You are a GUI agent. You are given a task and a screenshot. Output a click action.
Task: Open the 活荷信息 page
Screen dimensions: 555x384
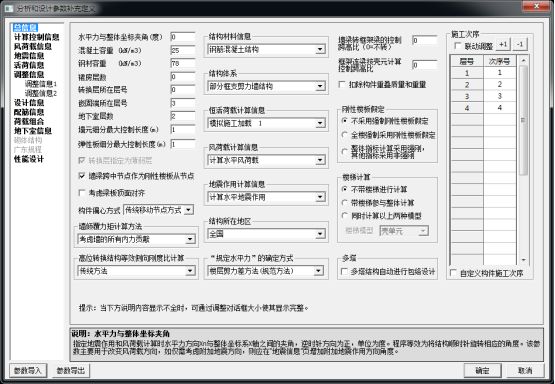click(x=29, y=65)
